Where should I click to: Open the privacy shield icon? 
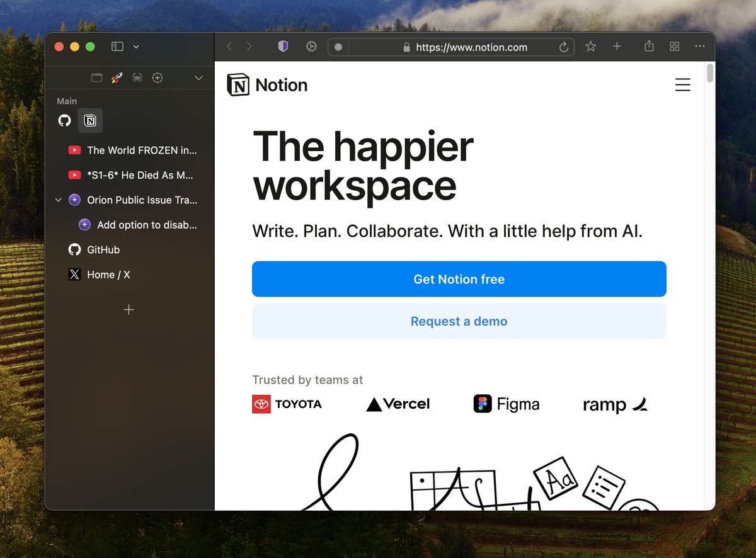point(283,47)
